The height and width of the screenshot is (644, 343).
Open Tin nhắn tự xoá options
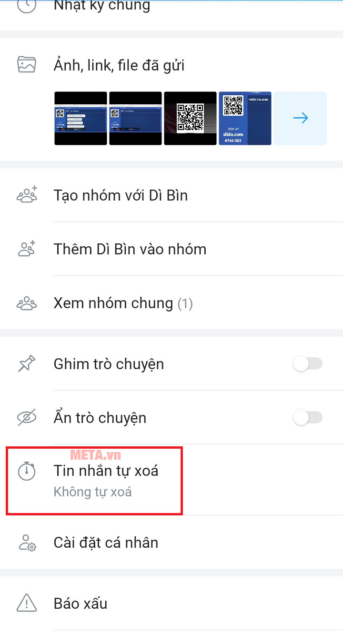point(171,480)
